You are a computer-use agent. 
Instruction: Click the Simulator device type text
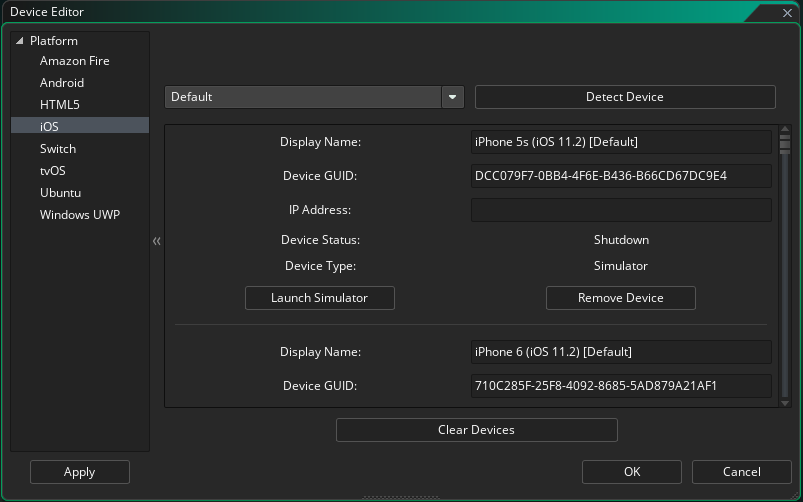[621, 266]
